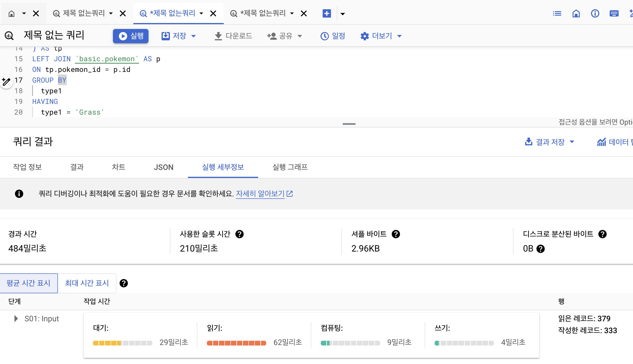
Task: Open the 더보기 settings menu
Action: pos(381,36)
